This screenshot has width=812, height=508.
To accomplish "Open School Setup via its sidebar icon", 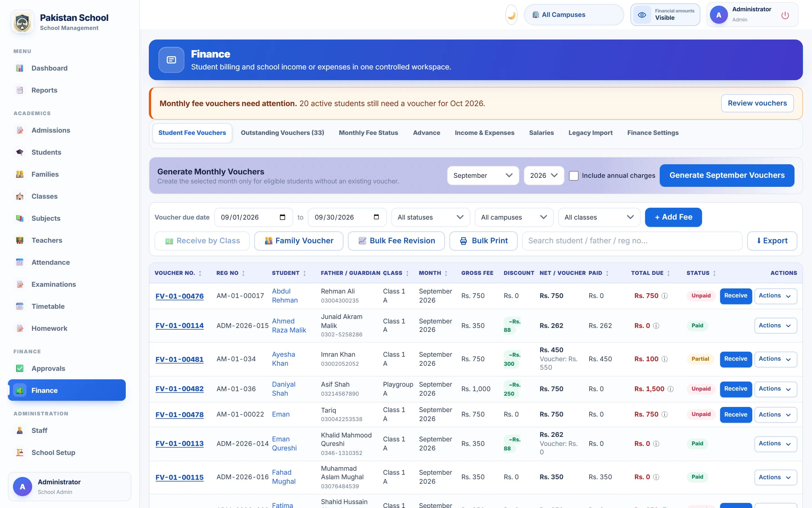I will point(20,453).
